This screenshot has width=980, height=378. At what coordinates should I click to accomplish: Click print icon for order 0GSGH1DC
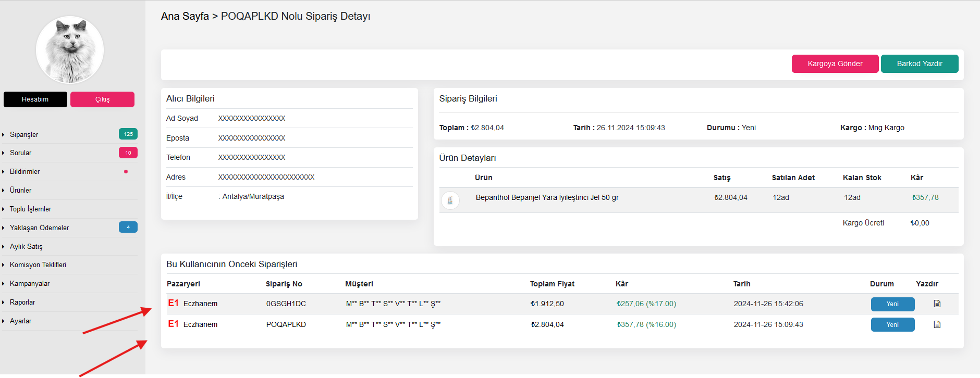pyautogui.click(x=937, y=304)
